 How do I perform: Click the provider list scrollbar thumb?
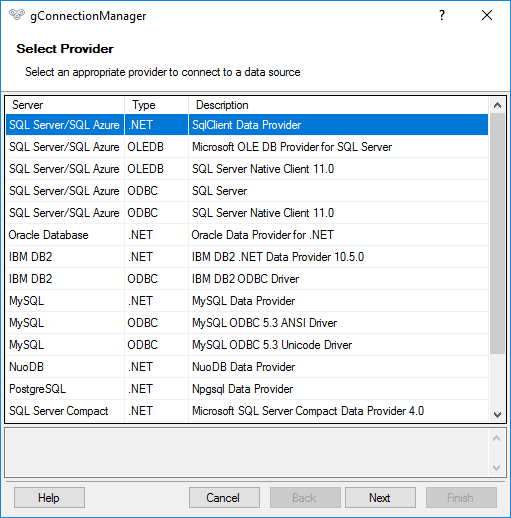coord(497,233)
